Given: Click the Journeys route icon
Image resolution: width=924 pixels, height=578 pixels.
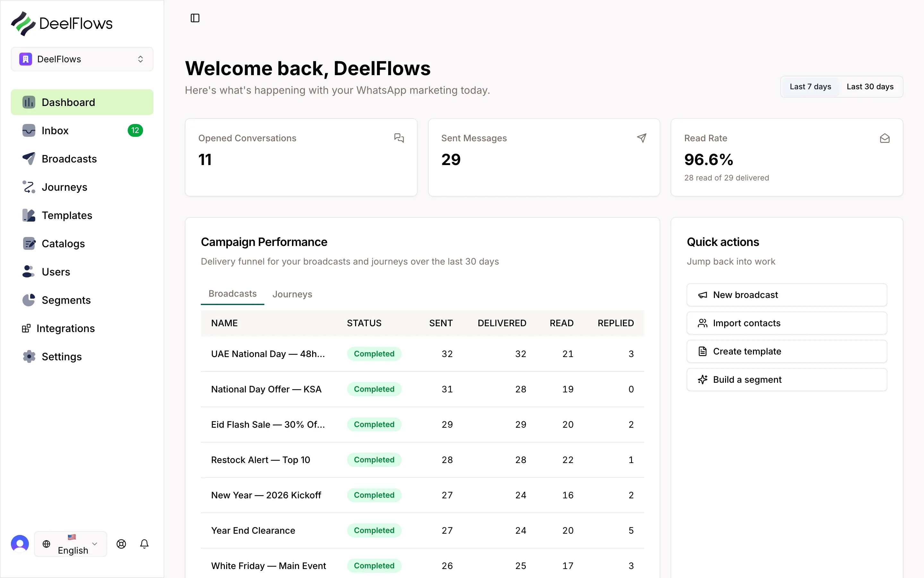Looking at the screenshot, I should [29, 187].
